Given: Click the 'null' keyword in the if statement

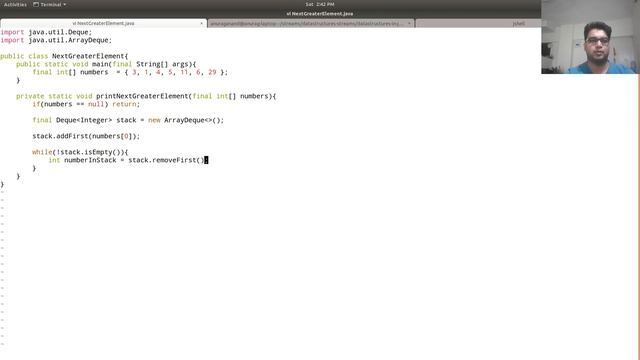Looking at the screenshot, I should (96, 104).
